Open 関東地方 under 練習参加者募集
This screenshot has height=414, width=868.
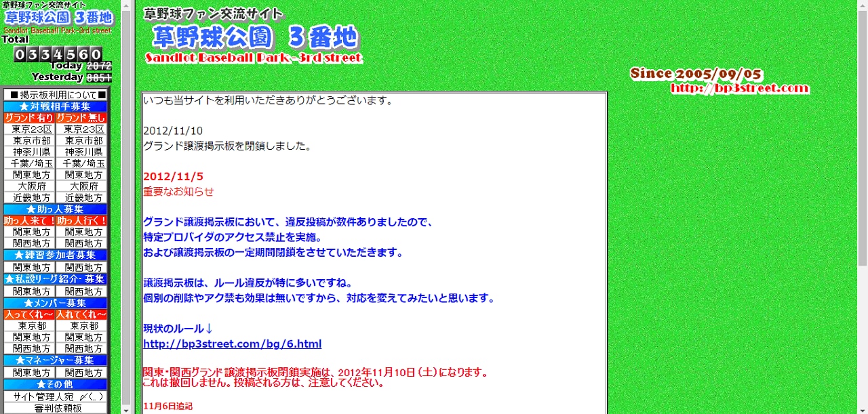pos(30,268)
